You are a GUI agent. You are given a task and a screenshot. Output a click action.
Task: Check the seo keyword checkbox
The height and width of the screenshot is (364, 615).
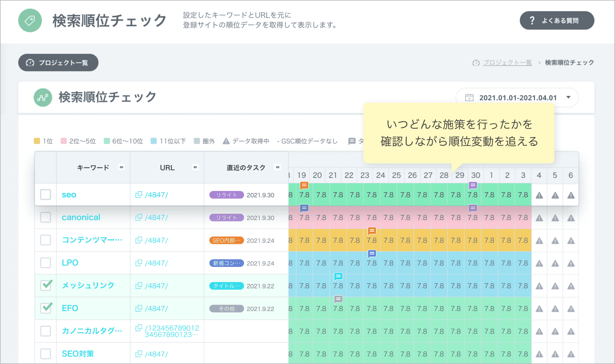(46, 195)
